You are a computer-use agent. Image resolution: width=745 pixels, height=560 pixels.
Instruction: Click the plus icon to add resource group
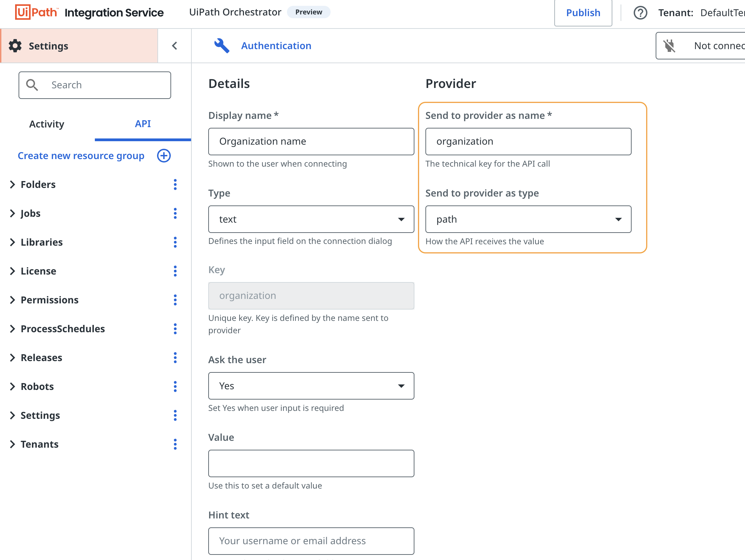164,156
